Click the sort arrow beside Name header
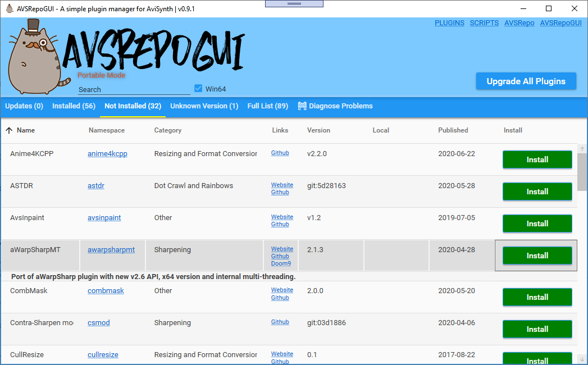 10,130
